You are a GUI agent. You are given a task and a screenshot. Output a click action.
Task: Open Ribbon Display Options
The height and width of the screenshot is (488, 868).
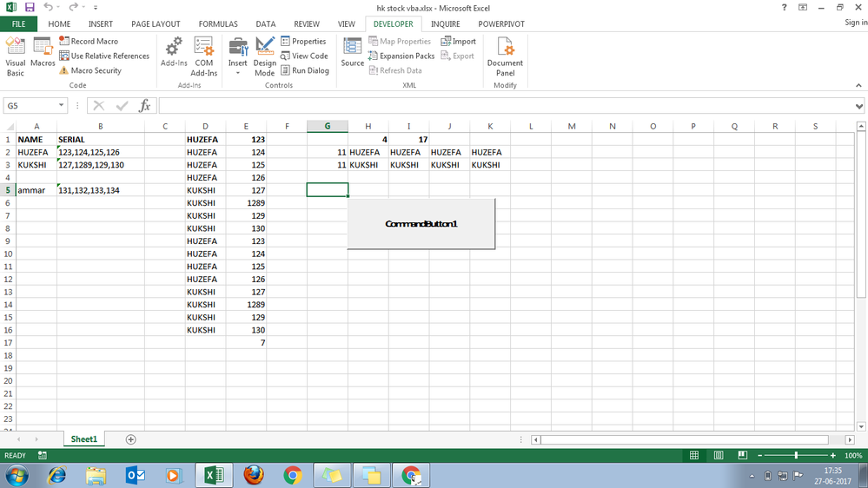coord(803,7)
